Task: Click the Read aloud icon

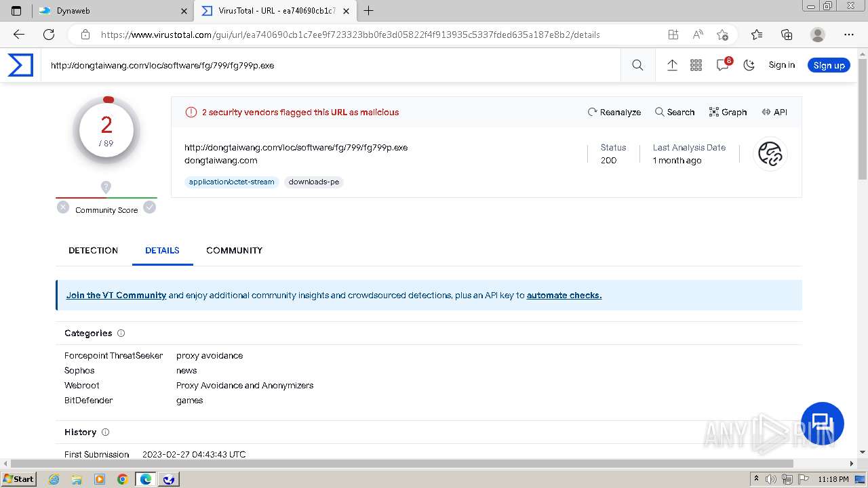Action: [698, 35]
